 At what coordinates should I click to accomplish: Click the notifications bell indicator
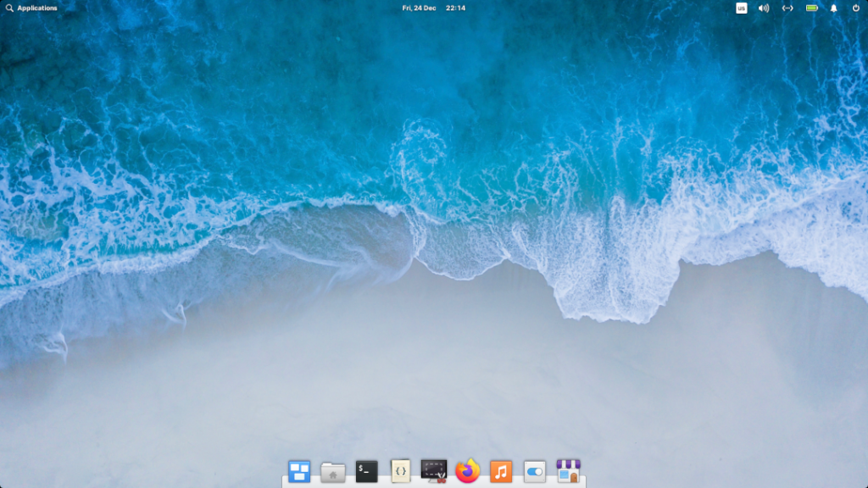(832, 9)
